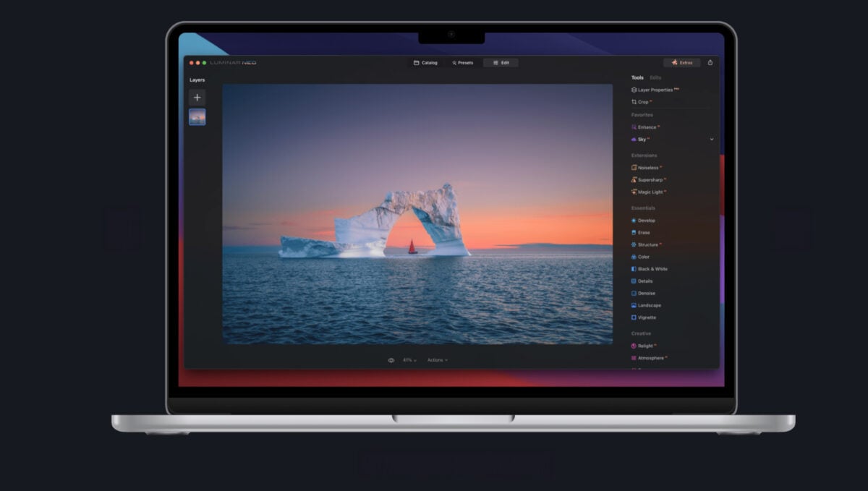Select the Crop tool

(x=642, y=102)
